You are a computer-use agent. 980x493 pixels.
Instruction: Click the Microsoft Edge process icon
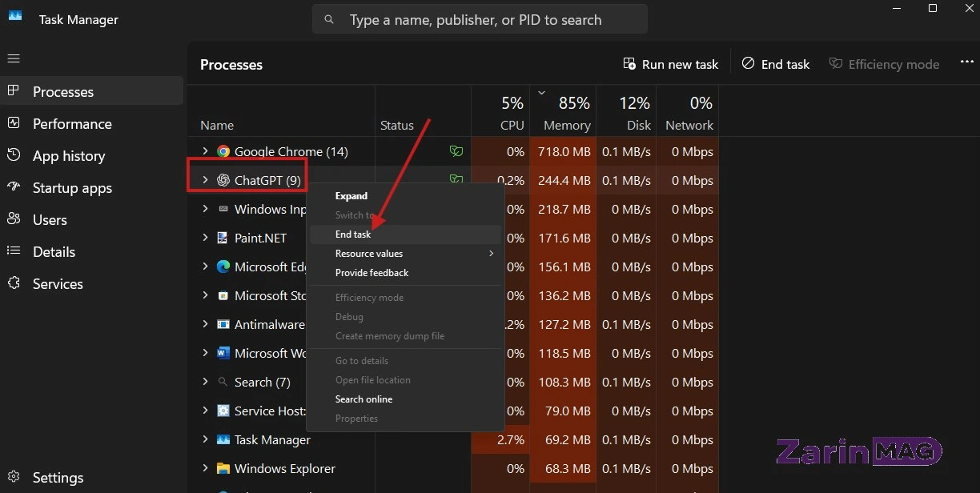pyautogui.click(x=223, y=267)
